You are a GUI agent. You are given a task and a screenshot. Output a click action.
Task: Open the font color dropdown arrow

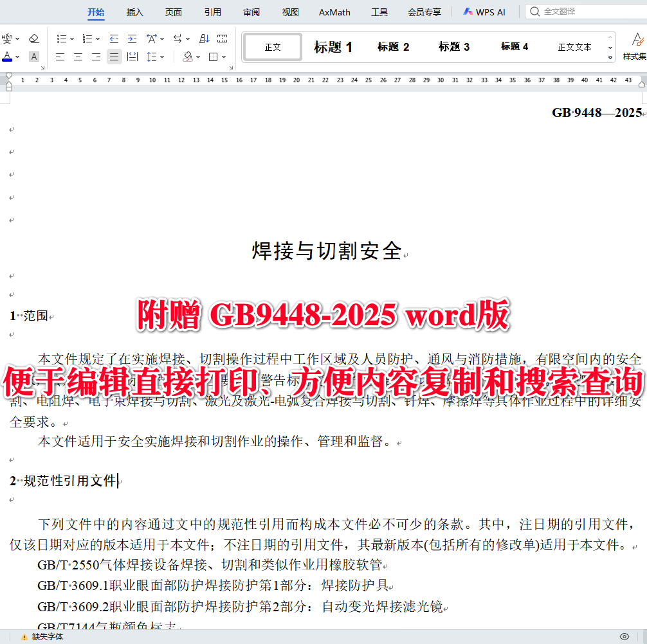(x=17, y=57)
